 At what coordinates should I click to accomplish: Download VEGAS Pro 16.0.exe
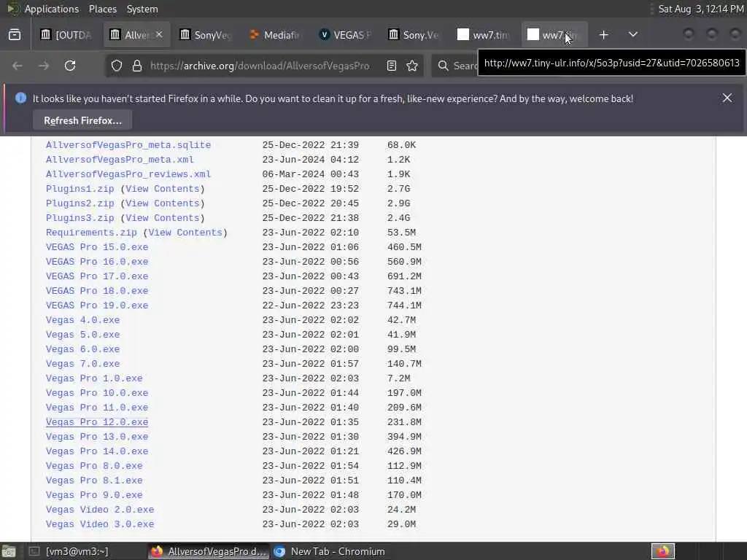pyautogui.click(x=97, y=262)
